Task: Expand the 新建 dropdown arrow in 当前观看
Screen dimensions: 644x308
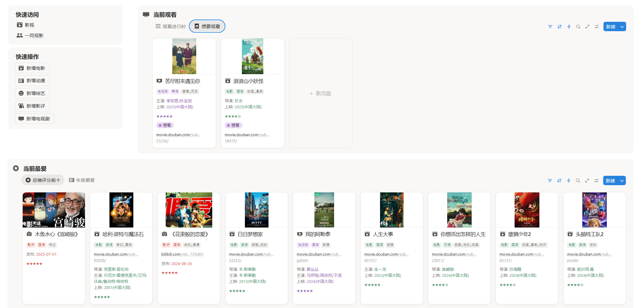Action: [622, 27]
